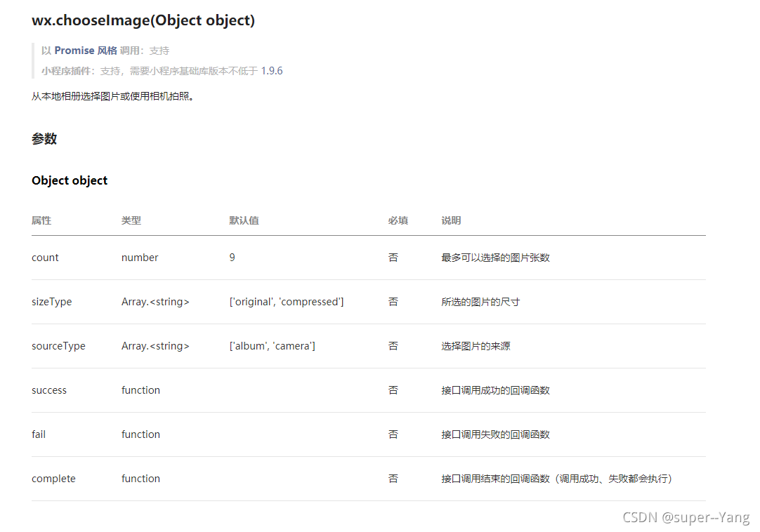The image size is (760, 532).
Task: Click function in the complete row
Action: point(140,479)
